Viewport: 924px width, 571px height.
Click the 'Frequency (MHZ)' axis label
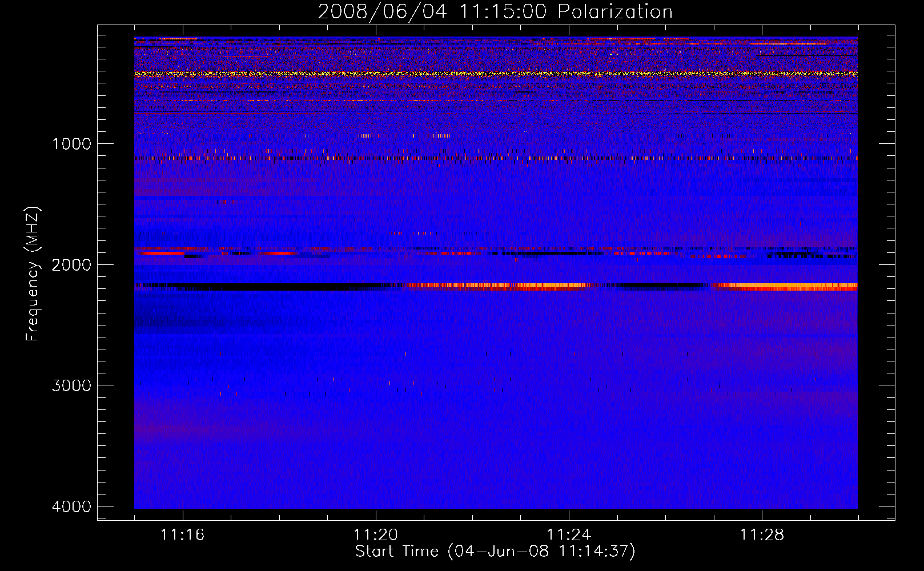pos(33,274)
